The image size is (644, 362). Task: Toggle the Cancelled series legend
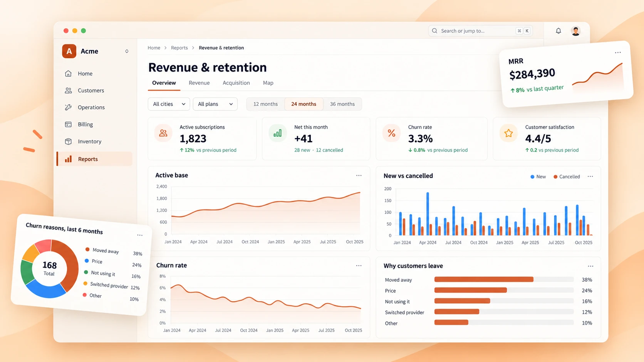(x=567, y=177)
